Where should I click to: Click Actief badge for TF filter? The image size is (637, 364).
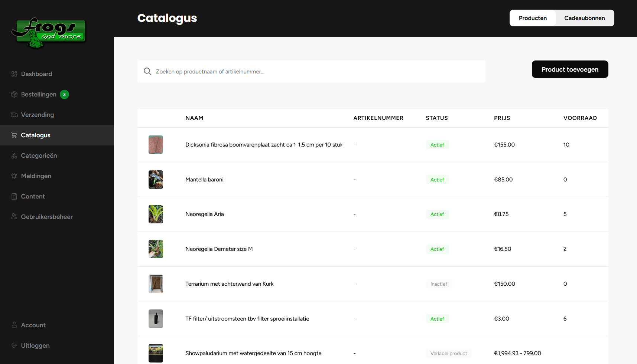[437, 319]
